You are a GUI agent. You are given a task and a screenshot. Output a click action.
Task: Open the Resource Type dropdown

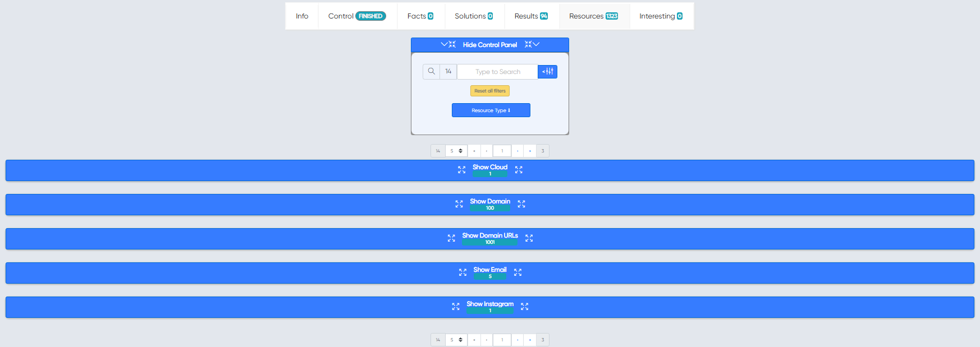pyautogui.click(x=491, y=110)
